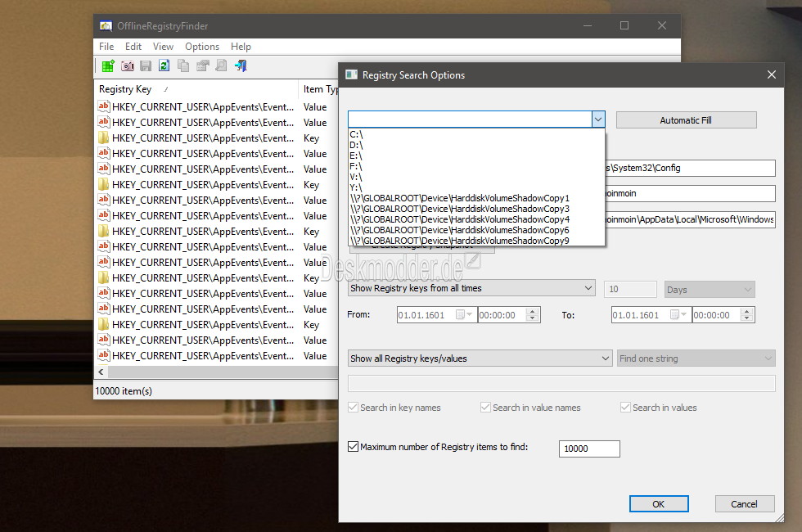Click the camera snapshot toolbar icon
The image size is (802, 532).
click(128, 65)
